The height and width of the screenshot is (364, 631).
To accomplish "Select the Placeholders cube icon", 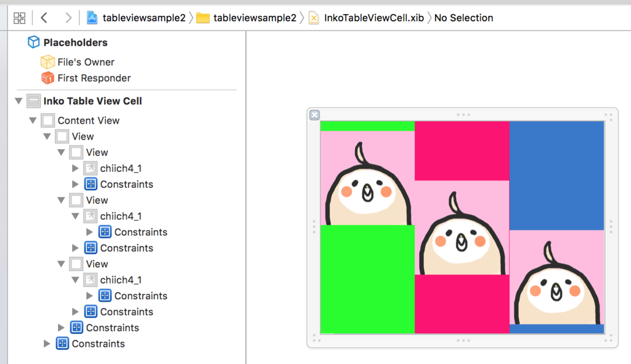I will 33,42.
